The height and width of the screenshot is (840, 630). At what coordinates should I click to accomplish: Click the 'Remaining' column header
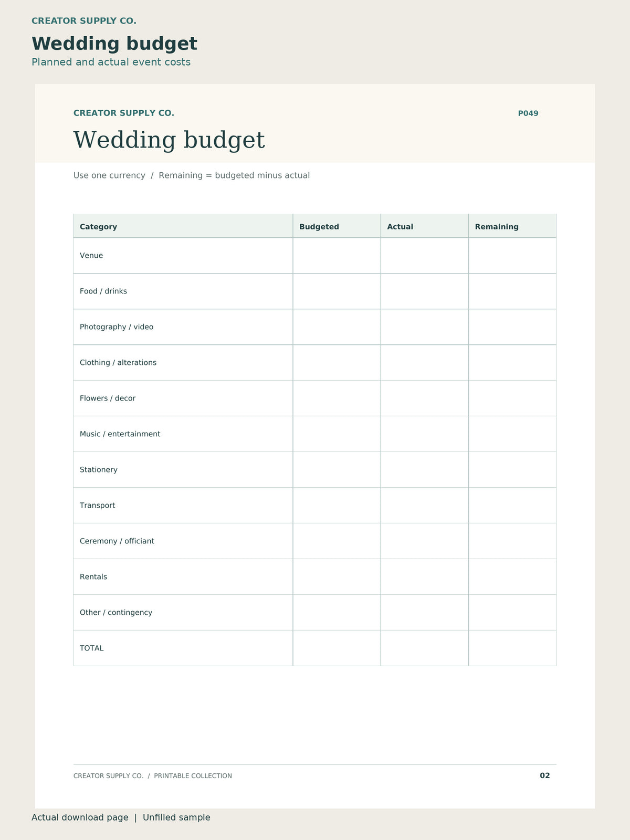(497, 227)
